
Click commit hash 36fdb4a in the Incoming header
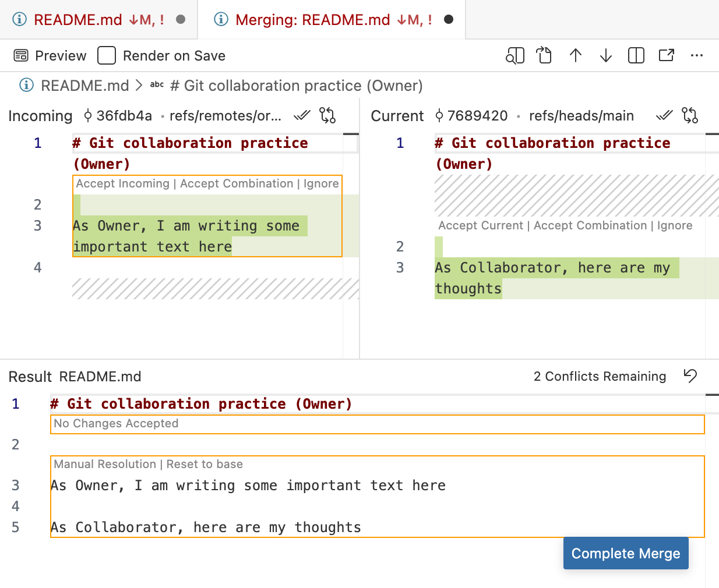124,116
